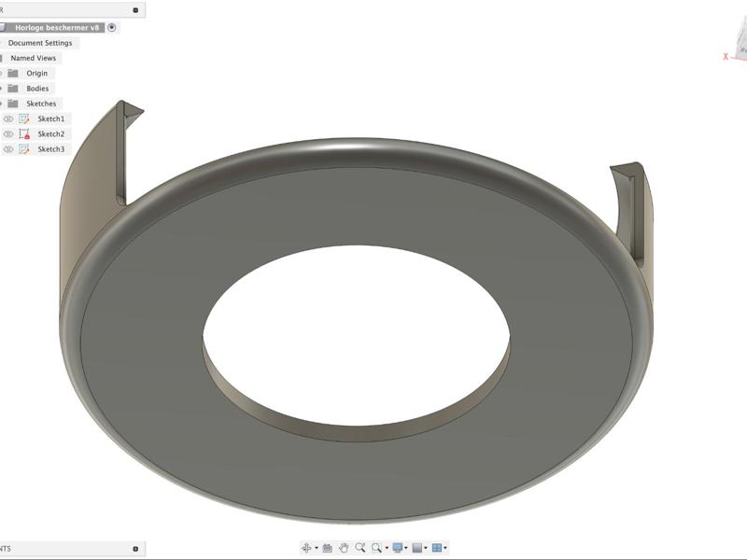
Task: Toggle visibility eye of Sketch3
Action: point(8,149)
